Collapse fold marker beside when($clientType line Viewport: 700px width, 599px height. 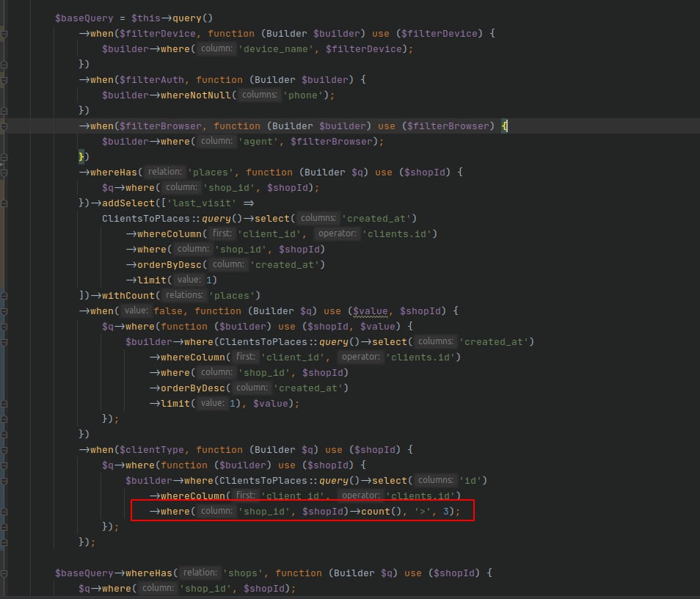tap(4, 450)
